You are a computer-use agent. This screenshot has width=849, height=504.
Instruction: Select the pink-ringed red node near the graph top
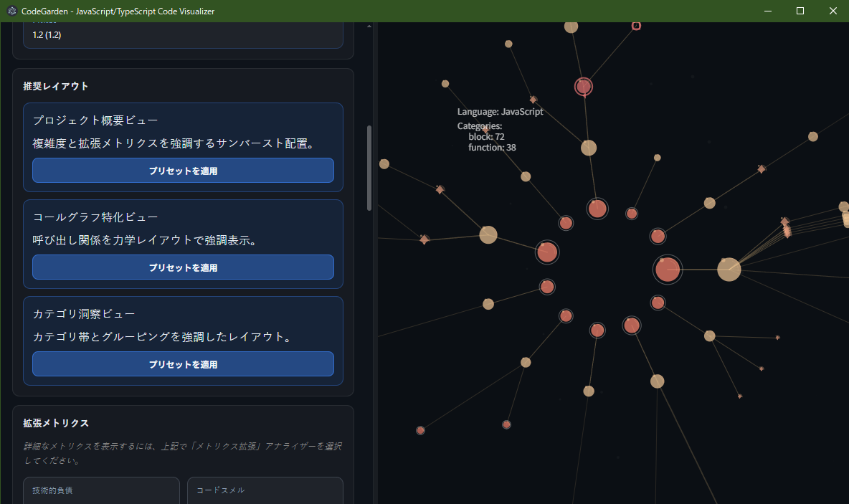coord(584,87)
